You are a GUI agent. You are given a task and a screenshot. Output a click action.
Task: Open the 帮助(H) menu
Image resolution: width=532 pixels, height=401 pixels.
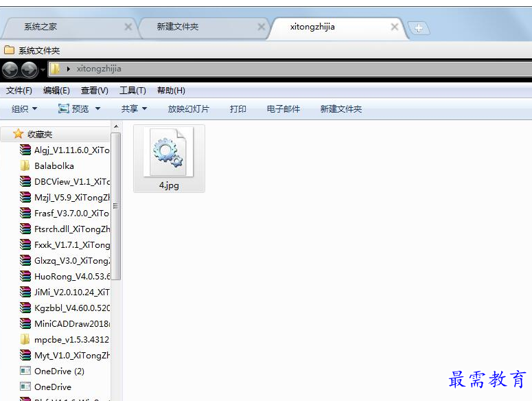click(x=171, y=91)
